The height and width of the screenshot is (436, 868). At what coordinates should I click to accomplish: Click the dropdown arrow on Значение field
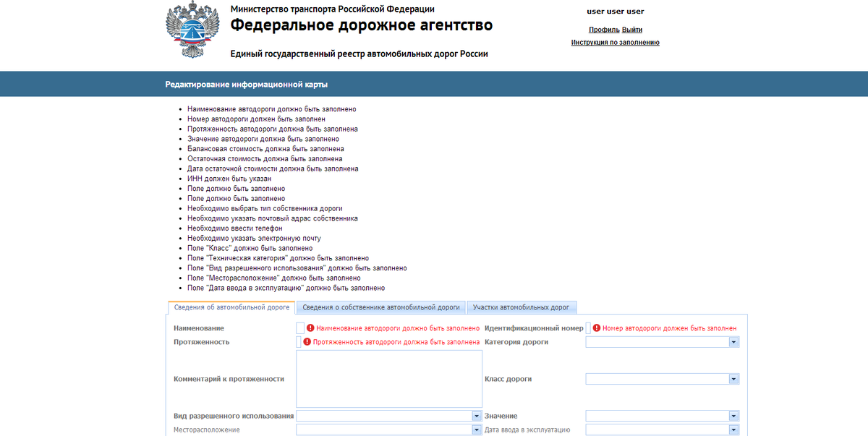[733, 415]
